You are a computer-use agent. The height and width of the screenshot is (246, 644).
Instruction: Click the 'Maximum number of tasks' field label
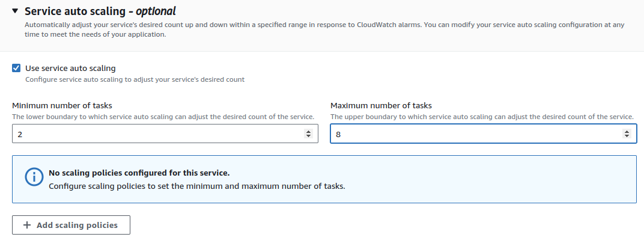pos(381,105)
